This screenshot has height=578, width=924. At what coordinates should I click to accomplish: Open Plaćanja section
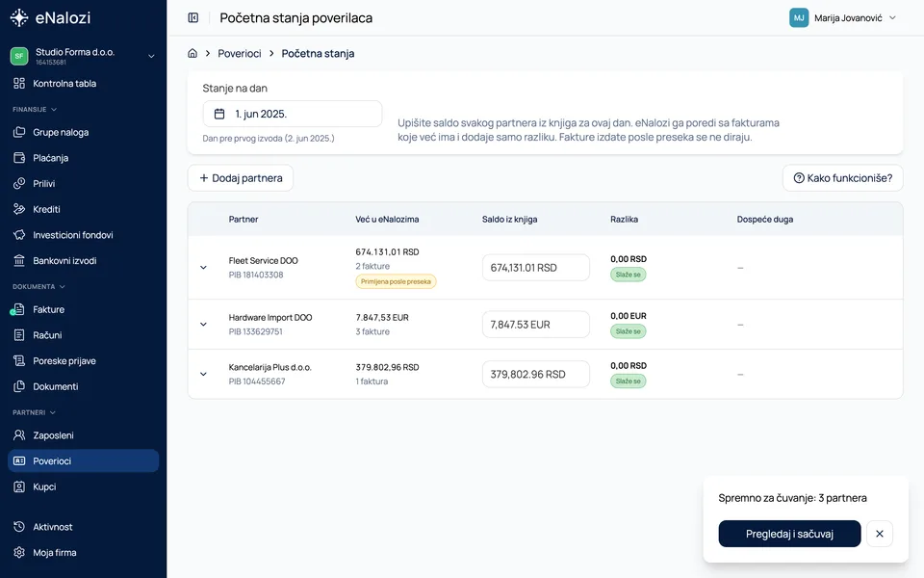tap(83, 158)
